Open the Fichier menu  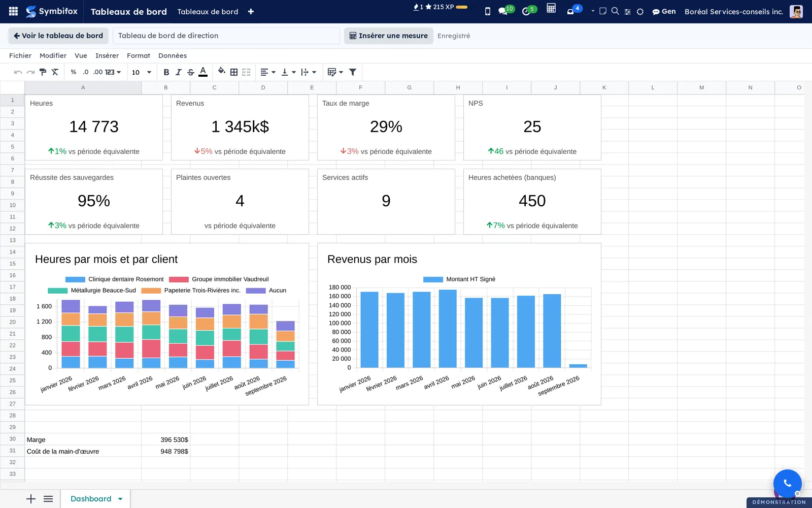click(20, 55)
